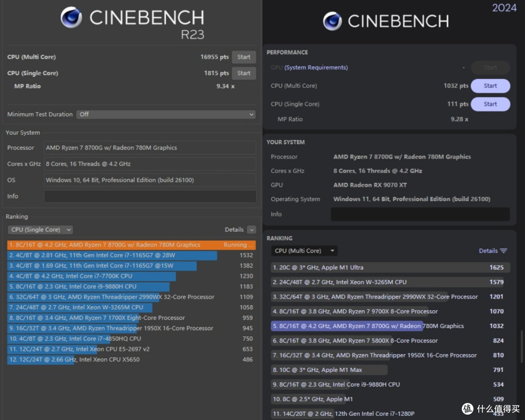Screen dimensions: 525x420
Task: Click the R23 single core score 1815 pts
Action: tap(216, 73)
